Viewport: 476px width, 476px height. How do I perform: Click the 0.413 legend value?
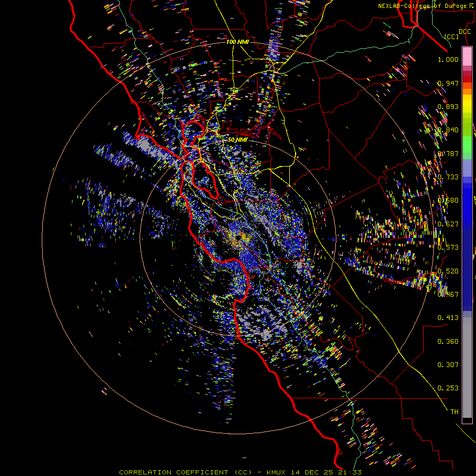[448, 318]
